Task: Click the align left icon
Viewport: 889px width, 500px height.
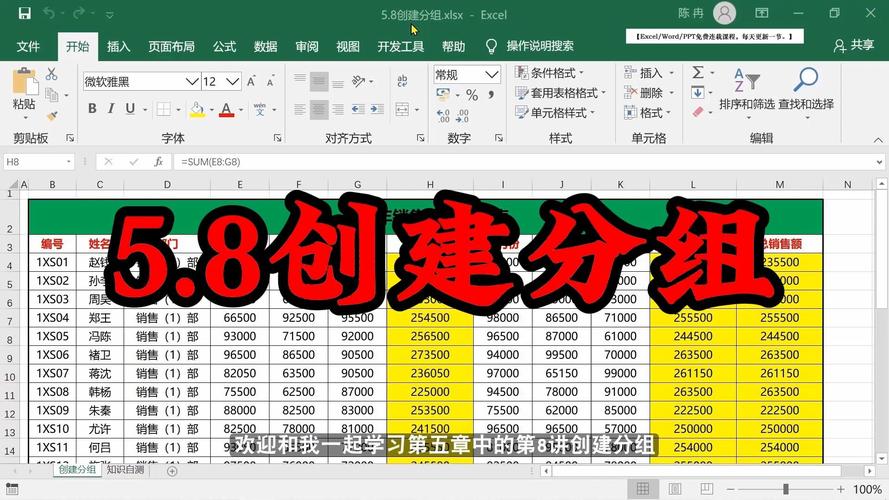Action: (x=300, y=109)
